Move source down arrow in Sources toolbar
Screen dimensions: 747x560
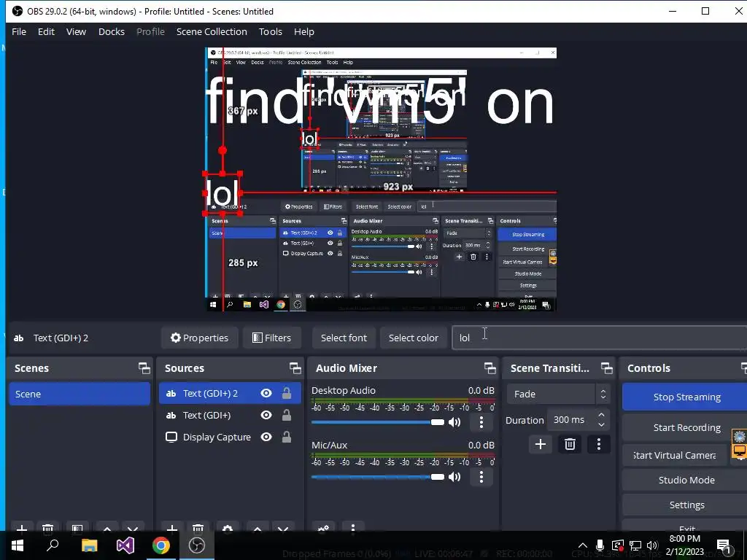point(283,528)
